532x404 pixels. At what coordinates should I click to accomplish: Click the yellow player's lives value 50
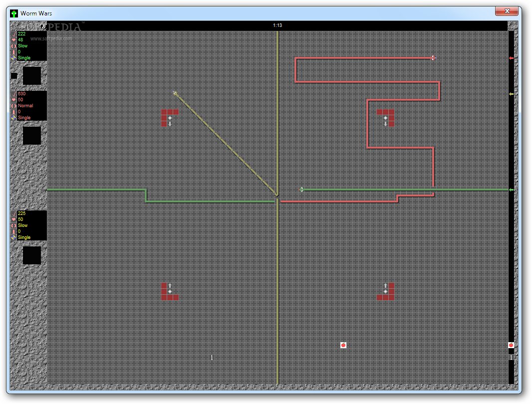[x=20, y=219]
